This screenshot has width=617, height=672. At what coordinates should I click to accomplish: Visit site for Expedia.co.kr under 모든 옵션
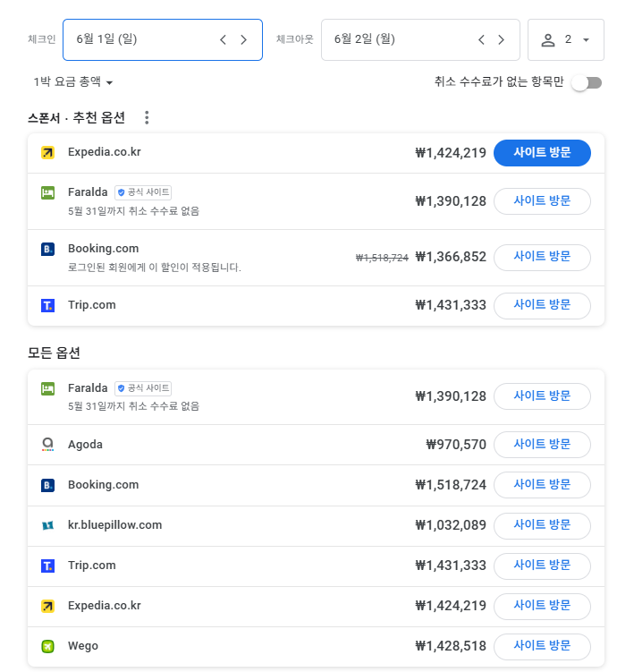[x=542, y=606]
